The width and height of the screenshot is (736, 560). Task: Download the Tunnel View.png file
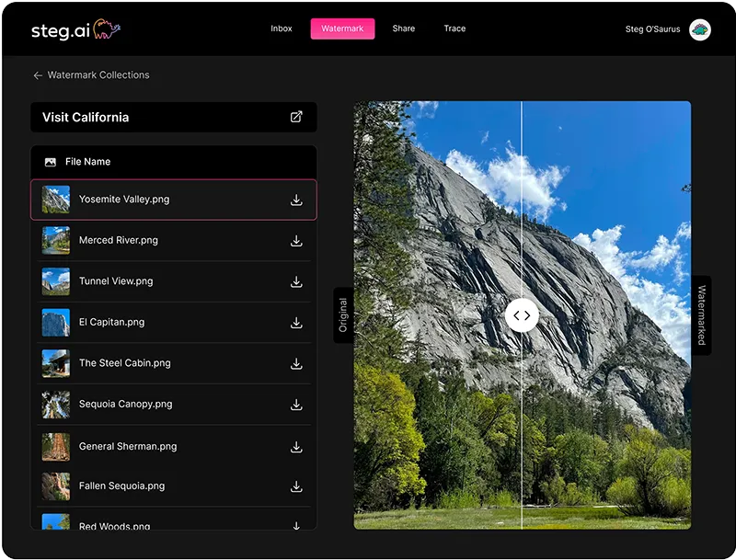pyautogui.click(x=296, y=281)
